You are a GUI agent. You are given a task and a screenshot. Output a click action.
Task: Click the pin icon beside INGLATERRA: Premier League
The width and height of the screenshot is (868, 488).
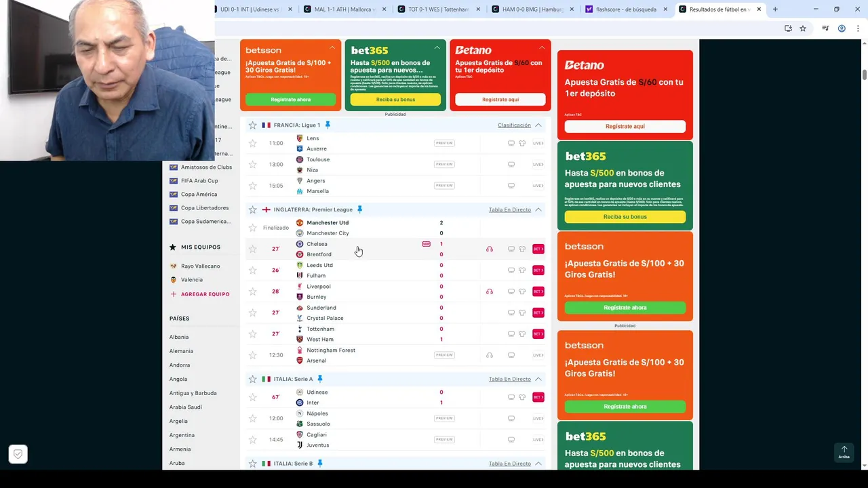360,209
